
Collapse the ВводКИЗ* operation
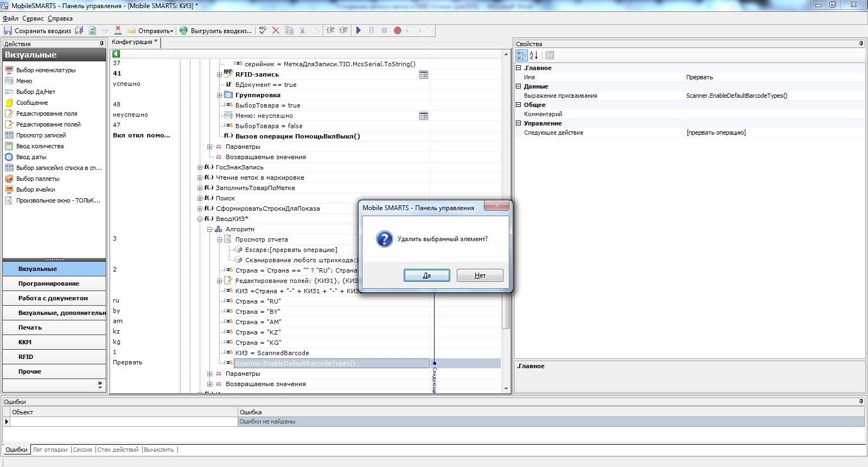[200, 219]
